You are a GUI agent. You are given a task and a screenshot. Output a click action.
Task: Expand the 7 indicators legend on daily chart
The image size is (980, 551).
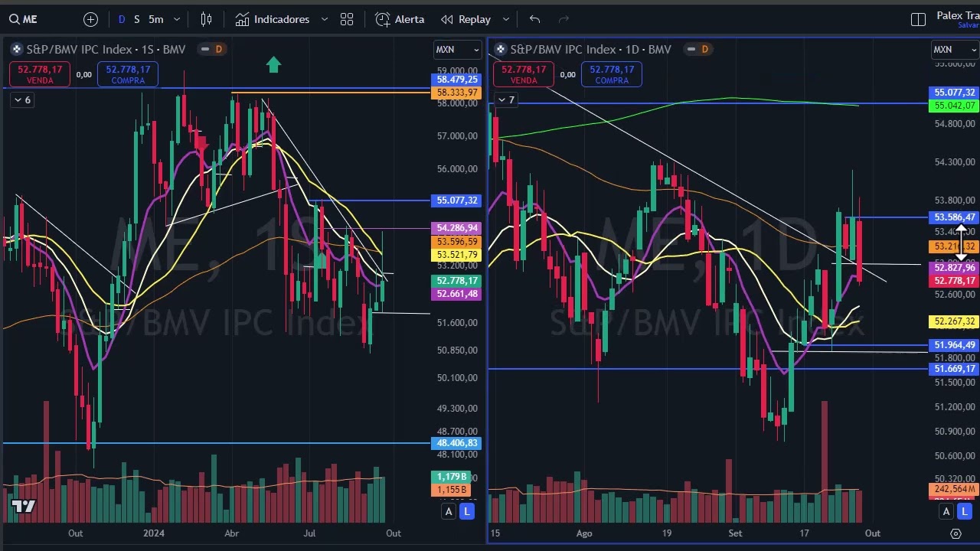tap(505, 100)
